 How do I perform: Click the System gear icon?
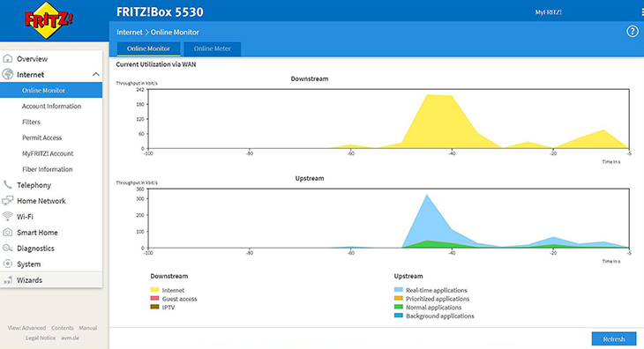pyautogui.click(x=7, y=264)
